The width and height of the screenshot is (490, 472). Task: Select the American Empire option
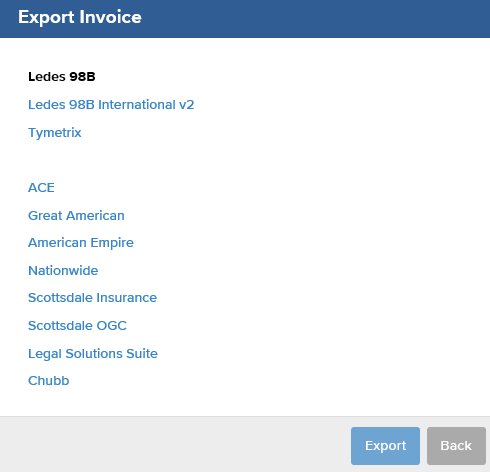81,243
